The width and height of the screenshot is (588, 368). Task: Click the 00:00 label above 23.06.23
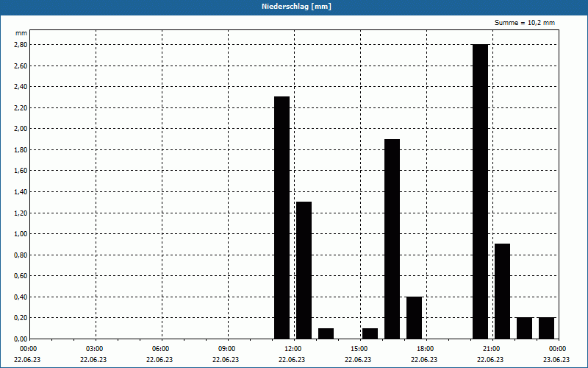558,349
